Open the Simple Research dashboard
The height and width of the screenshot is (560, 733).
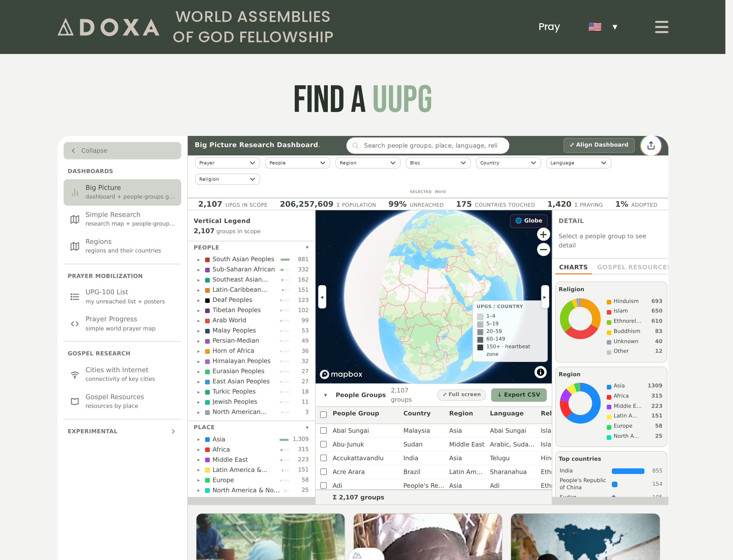click(x=122, y=219)
